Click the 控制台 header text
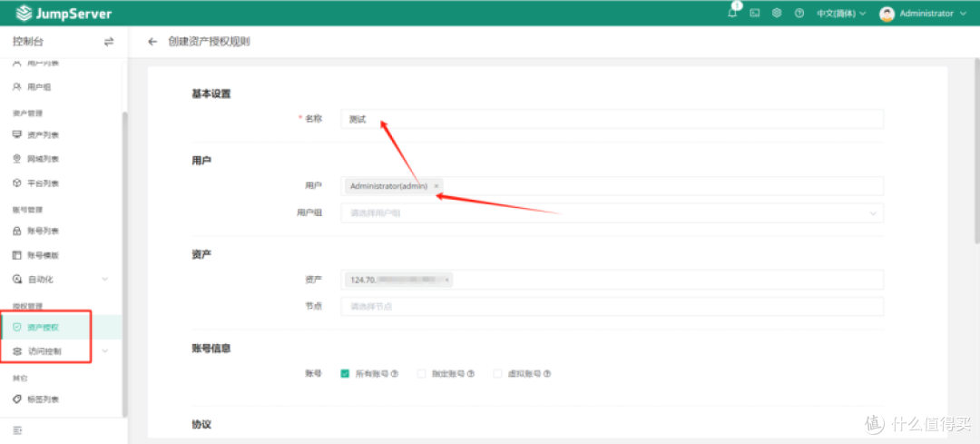Viewport: 980px width, 444px height. tap(29, 42)
